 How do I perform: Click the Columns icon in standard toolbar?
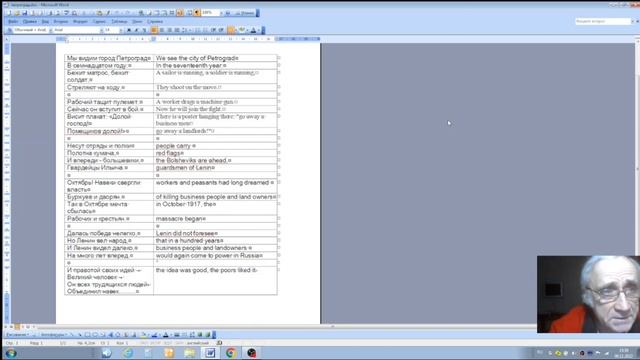172,13
